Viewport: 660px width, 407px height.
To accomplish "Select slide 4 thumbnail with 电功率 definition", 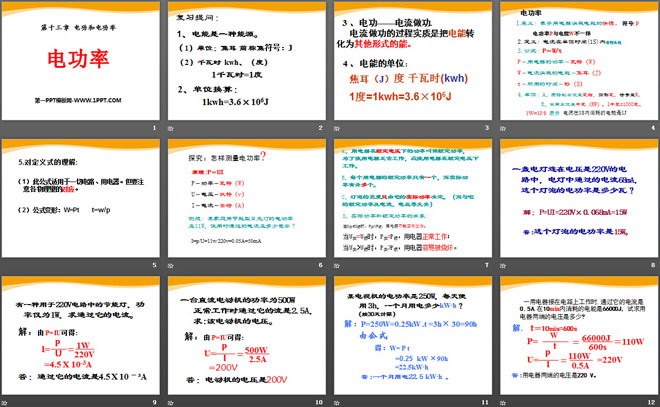I will click(579, 61).
